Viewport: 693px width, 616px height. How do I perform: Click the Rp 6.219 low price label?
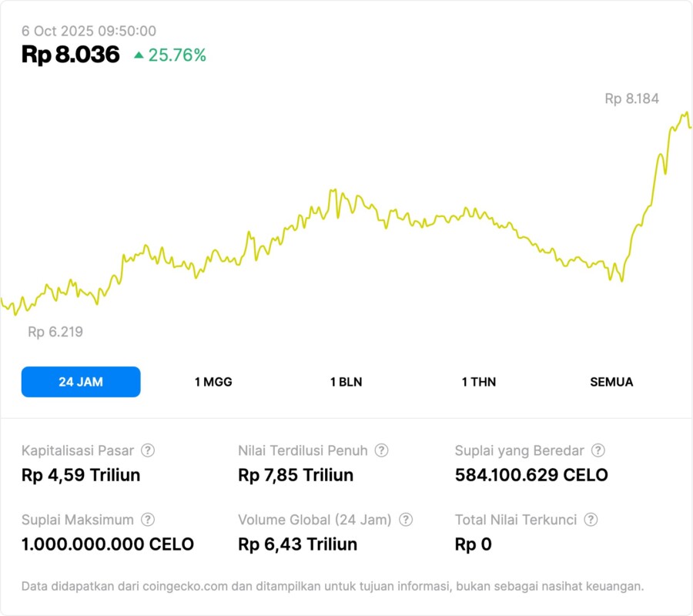click(x=55, y=332)
